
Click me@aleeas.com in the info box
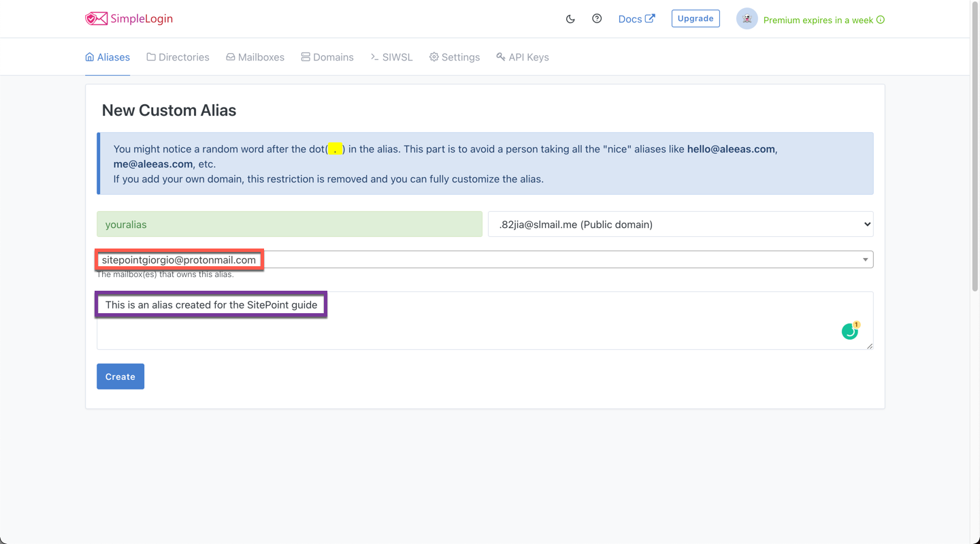153,164
